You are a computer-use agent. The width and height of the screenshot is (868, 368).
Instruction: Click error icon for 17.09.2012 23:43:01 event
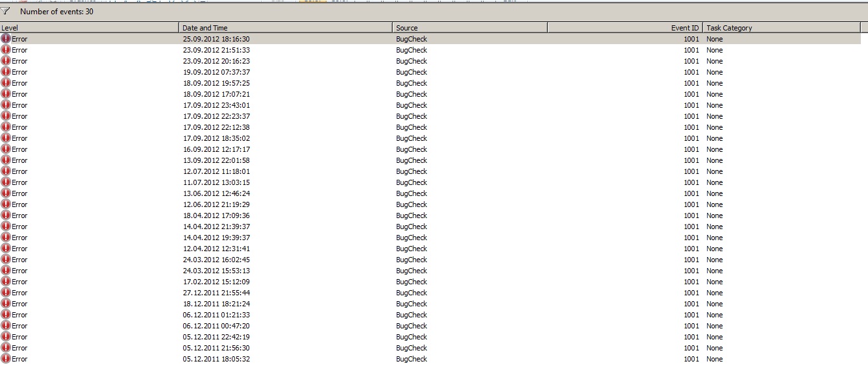pyautogui.click(x=6, y=105)
